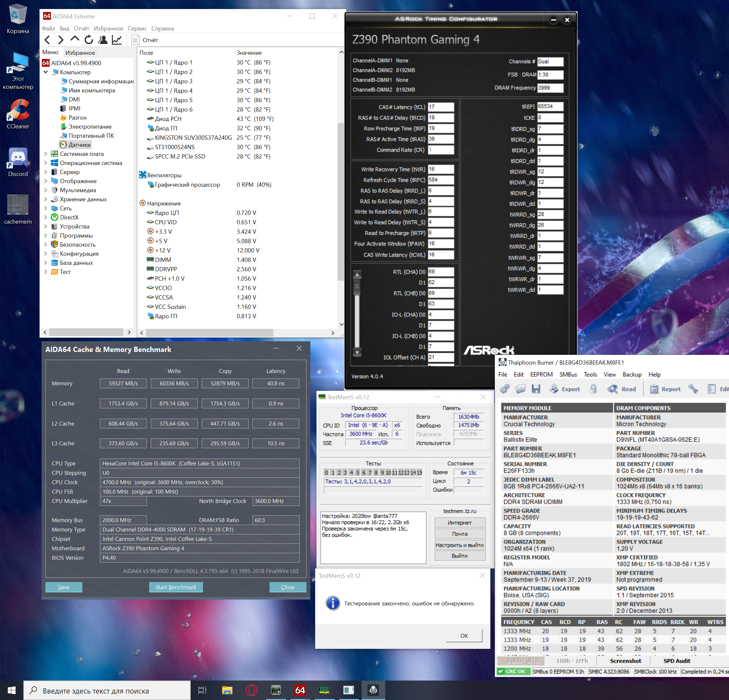Image resolution: width=729 pixels, height=700 pixels.
Task: Click the Thaiphoon Burner Report toolbar icon
Action: 654,389
